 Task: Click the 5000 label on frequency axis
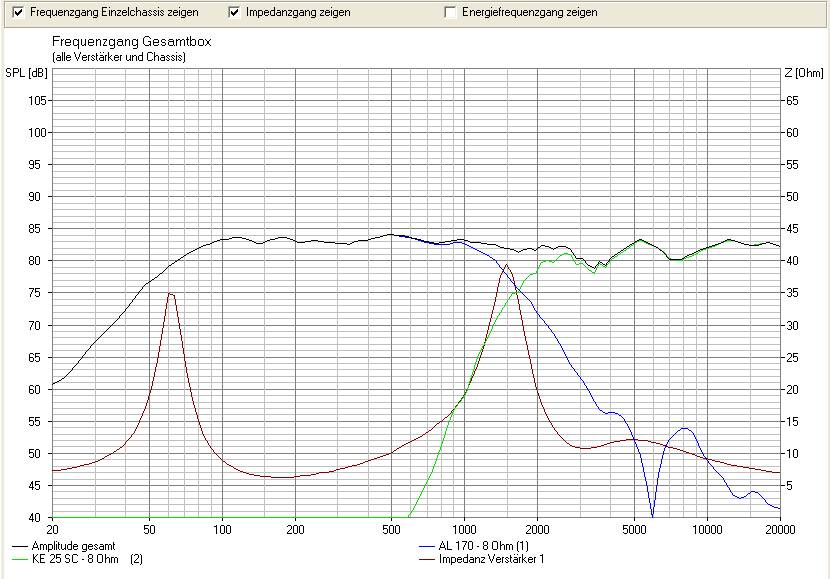634,530
